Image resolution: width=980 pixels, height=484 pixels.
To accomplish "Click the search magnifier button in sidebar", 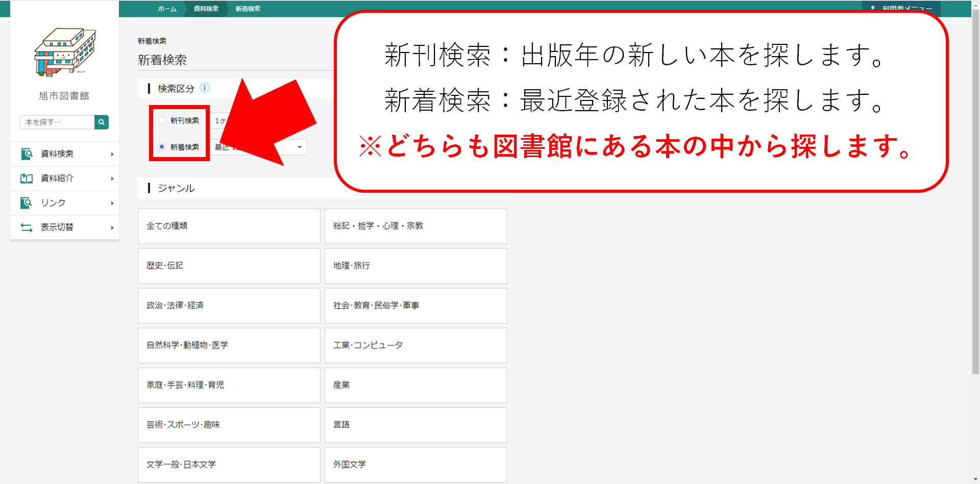I will point(102,122).
